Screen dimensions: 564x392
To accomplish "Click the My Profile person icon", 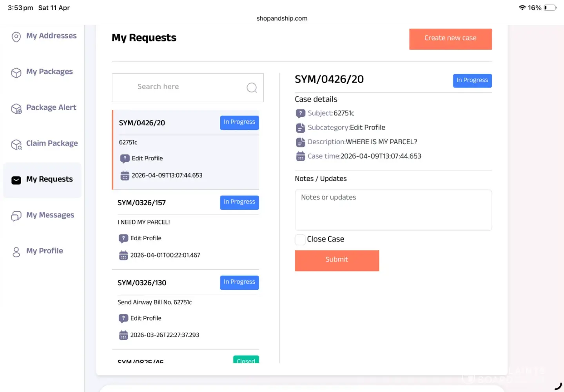I will [16, 252].
